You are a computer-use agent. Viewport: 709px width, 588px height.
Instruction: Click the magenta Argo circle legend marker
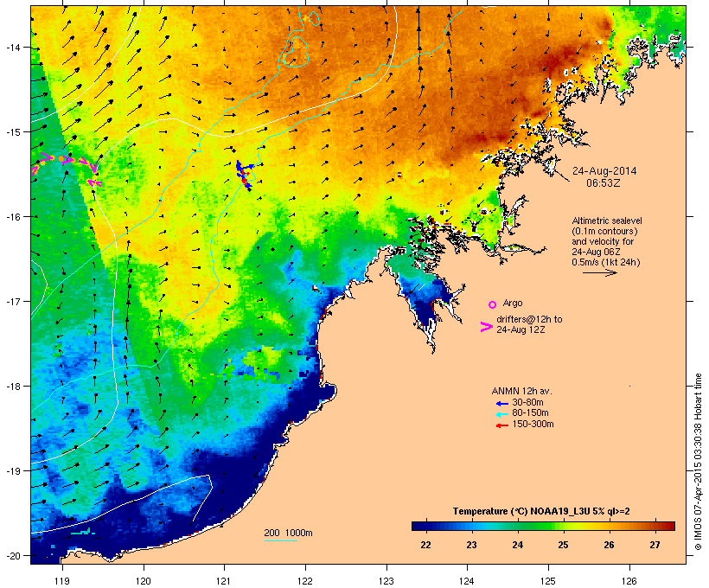coord(493,305)
